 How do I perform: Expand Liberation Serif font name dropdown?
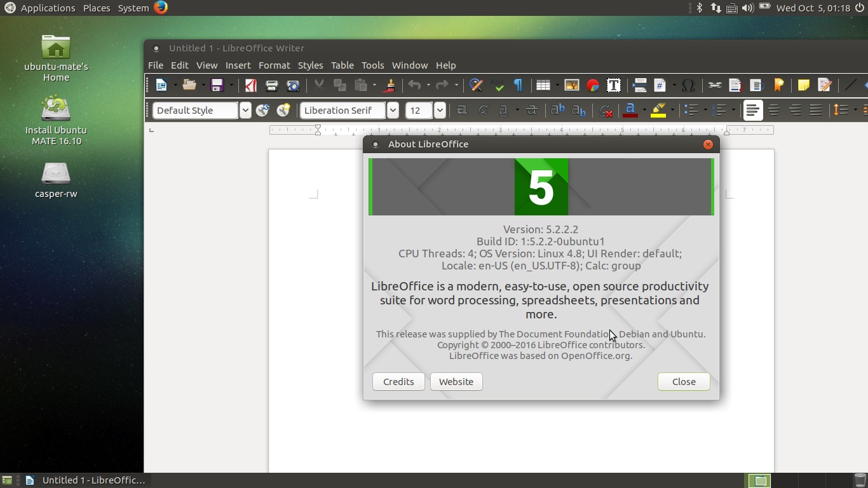[x=393, y=110]
